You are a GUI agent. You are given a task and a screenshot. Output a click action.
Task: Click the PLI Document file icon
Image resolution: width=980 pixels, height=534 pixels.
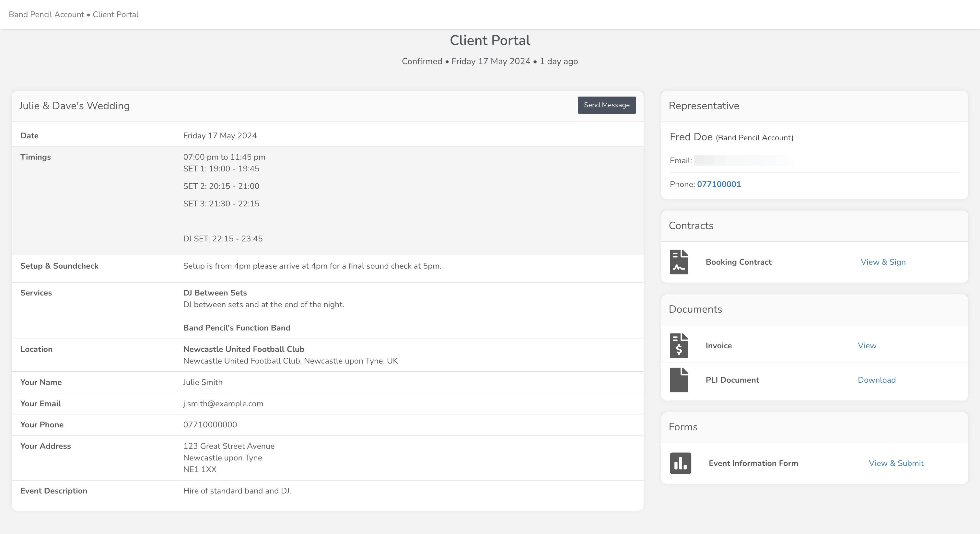679,380
